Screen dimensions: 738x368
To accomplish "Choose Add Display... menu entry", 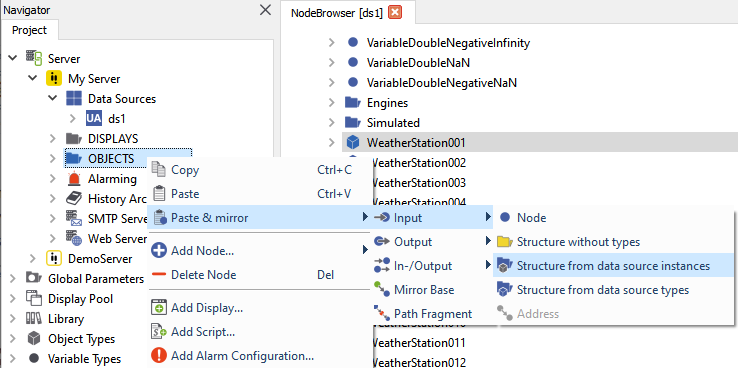I will 260,308.
